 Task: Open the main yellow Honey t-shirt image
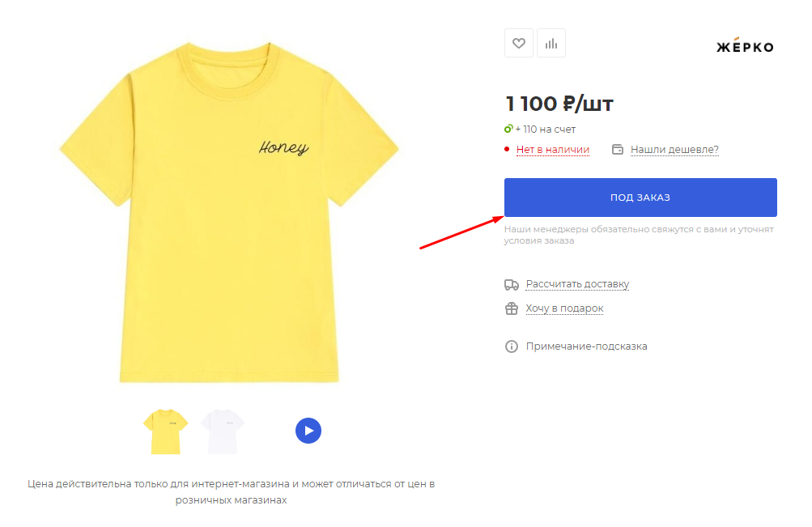click(x=229, y=212)
